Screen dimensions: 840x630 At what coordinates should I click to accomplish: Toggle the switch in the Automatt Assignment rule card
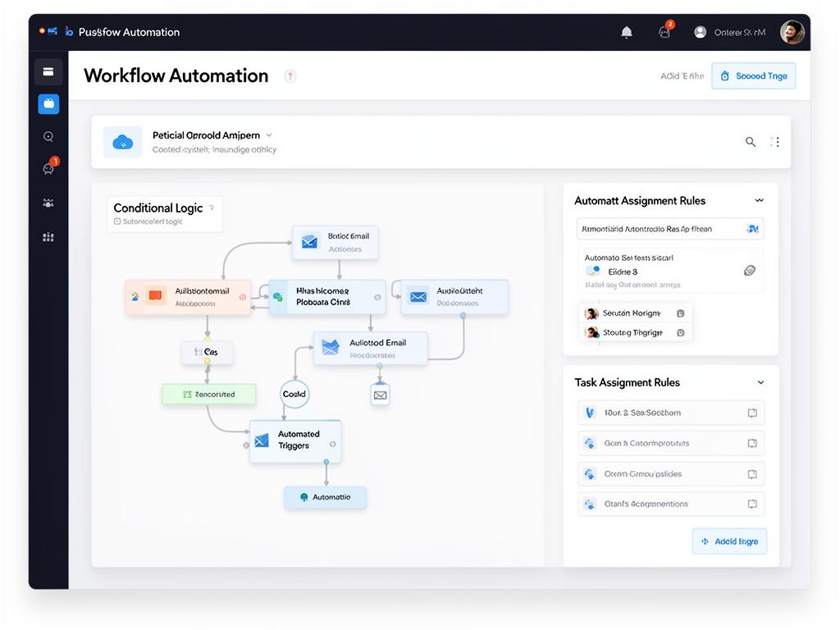click(592, 271)
